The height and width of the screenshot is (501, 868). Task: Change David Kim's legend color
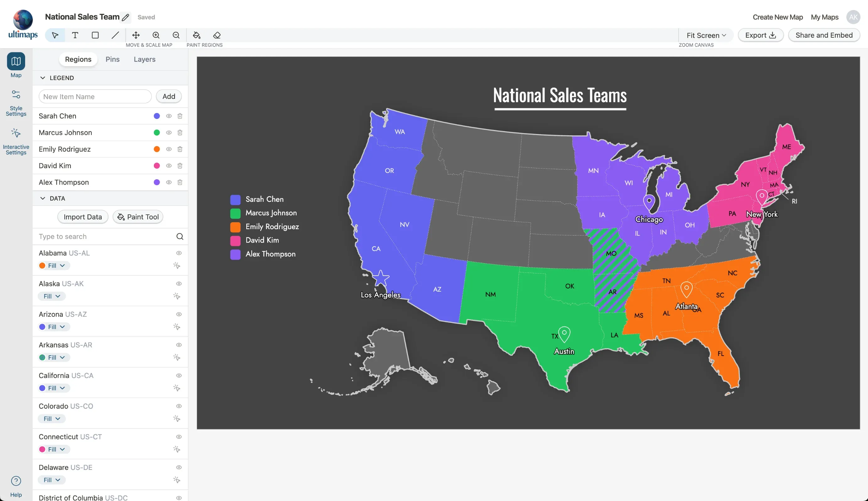(x=157, y=165)
